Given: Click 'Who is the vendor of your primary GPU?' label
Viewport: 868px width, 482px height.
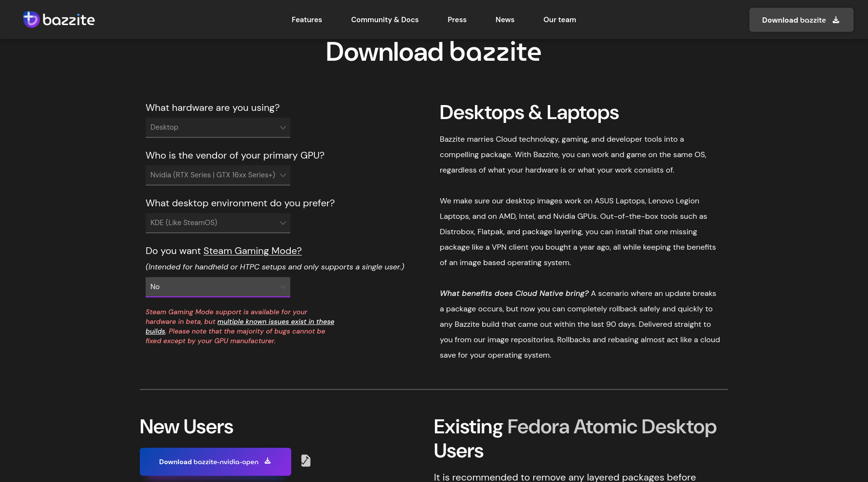Looking at the screenshot, I should (x=235, y=155).
